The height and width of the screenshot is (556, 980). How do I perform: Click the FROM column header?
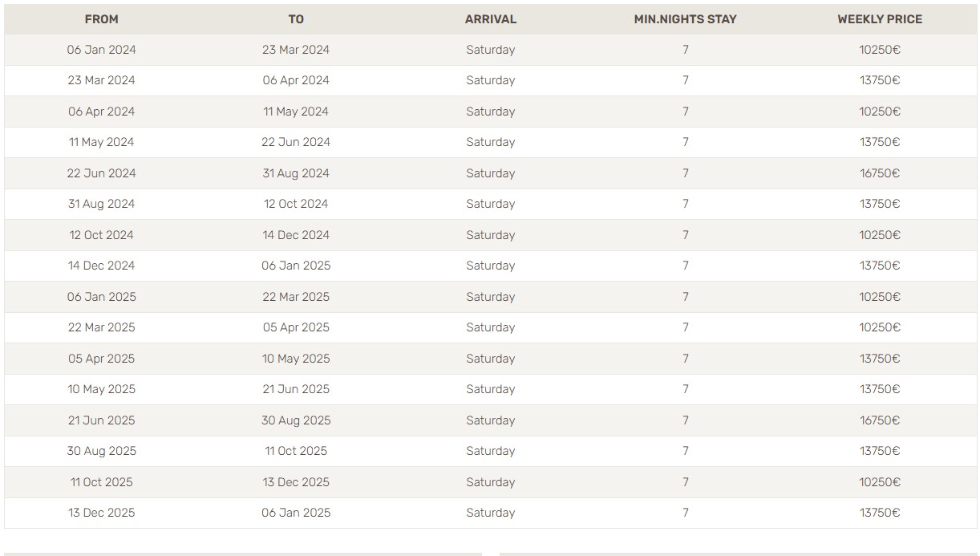(101, 19)
